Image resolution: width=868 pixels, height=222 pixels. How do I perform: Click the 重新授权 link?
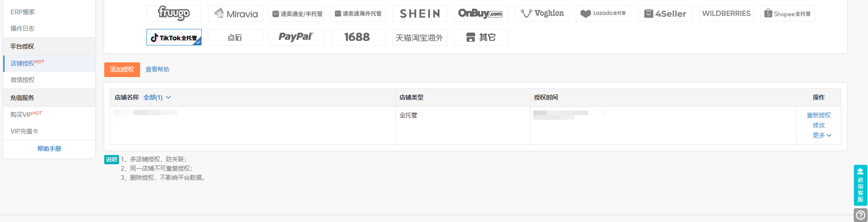pyautogui.click(x=819, y=115)
